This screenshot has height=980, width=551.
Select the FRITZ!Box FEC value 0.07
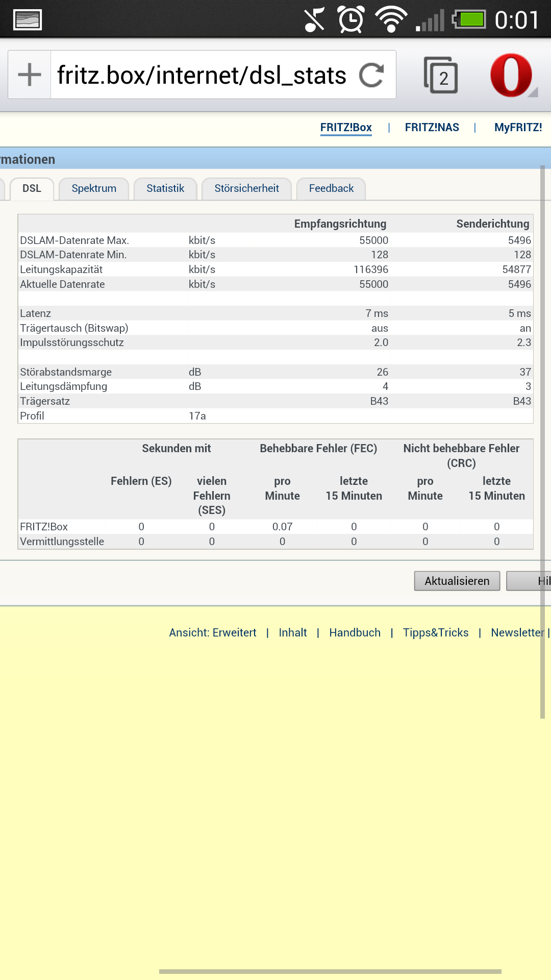click(x=282, y=527)
